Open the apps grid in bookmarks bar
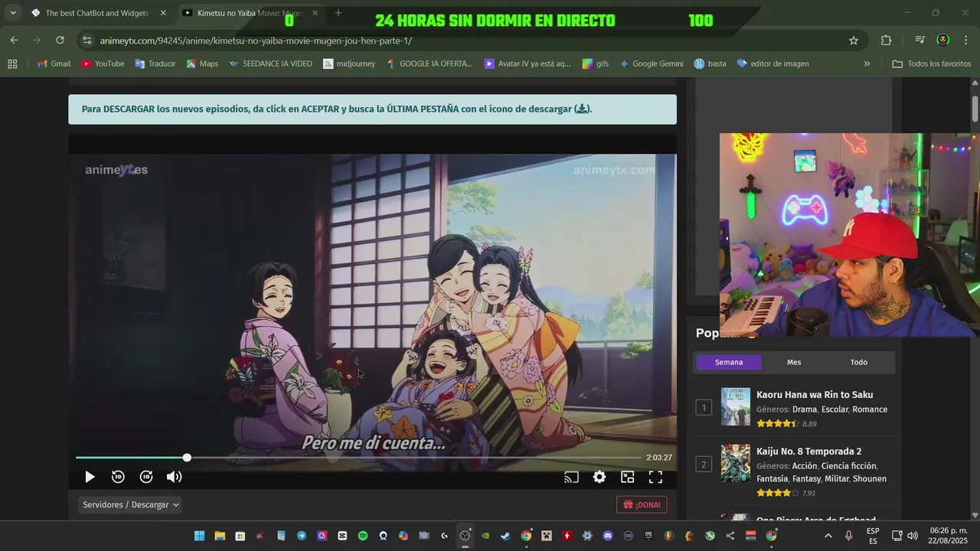This screenshot has height=551, width=980. point(12,64)
